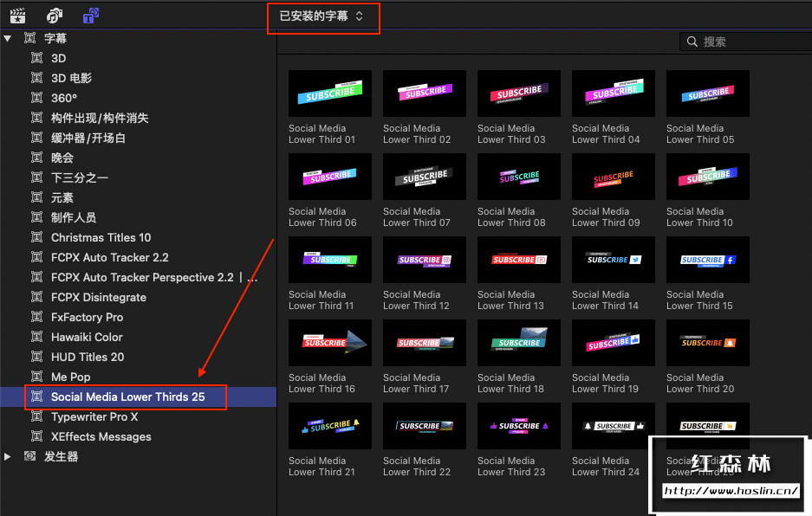Select Social Media Lower Third 18 thumbnail
812x516 pixels.
pos(519,343)
